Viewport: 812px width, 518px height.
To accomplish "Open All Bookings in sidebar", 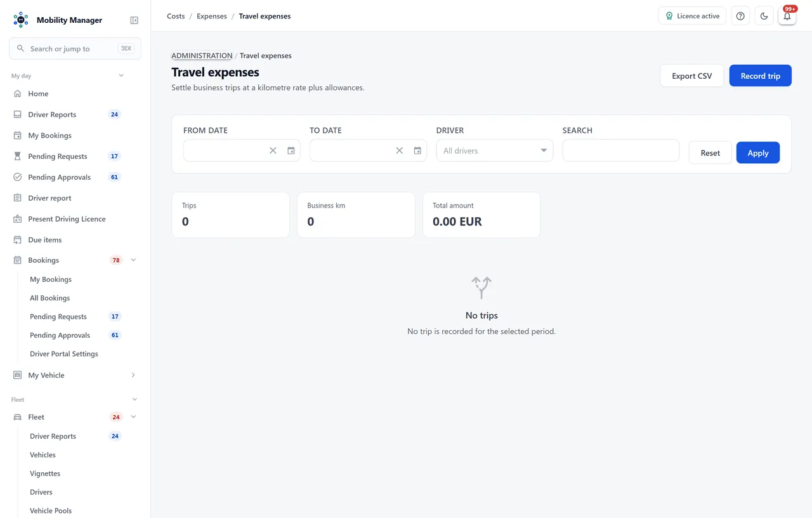I will pos(50,298).
